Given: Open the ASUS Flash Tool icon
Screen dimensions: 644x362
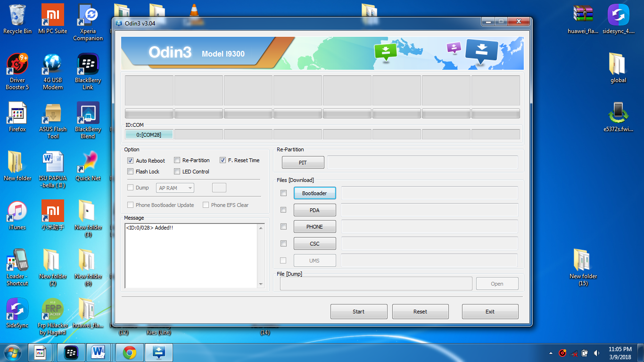Looking at the screenshot, I should (x=53, y=120).
